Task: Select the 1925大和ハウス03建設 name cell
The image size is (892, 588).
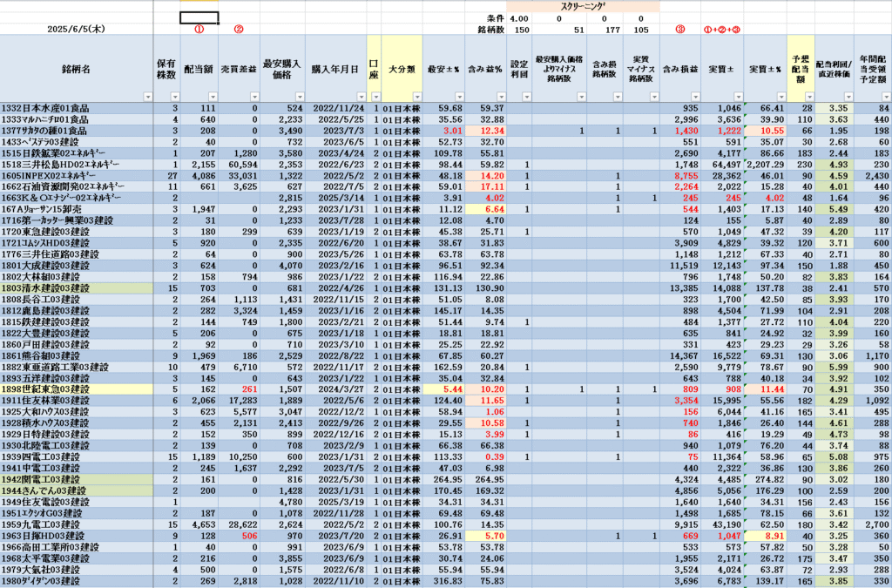Action: point(77,412)
